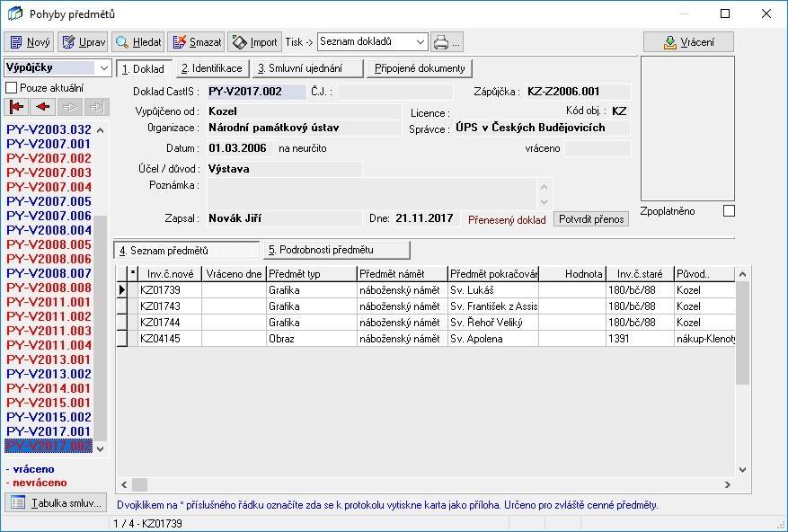Click Předmět námět column header
This screenshot has width=788, height=532.
tap(402, 274)
